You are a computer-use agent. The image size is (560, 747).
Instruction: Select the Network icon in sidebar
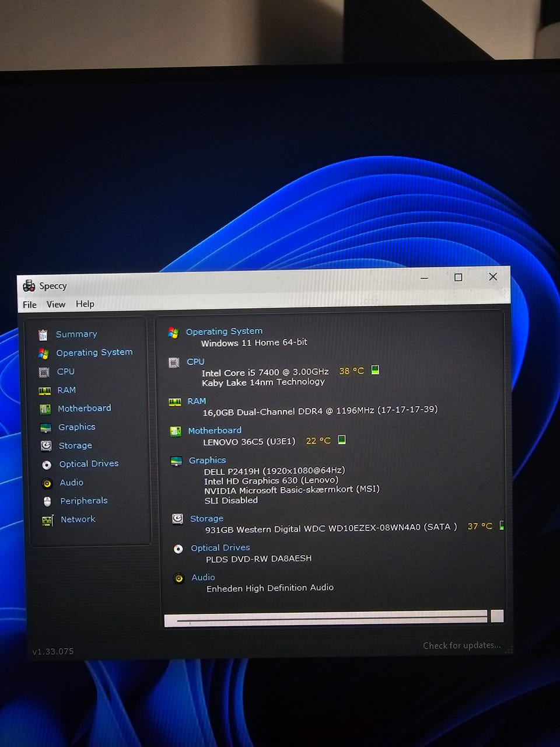pyautogui.click(x=48, y=520)
